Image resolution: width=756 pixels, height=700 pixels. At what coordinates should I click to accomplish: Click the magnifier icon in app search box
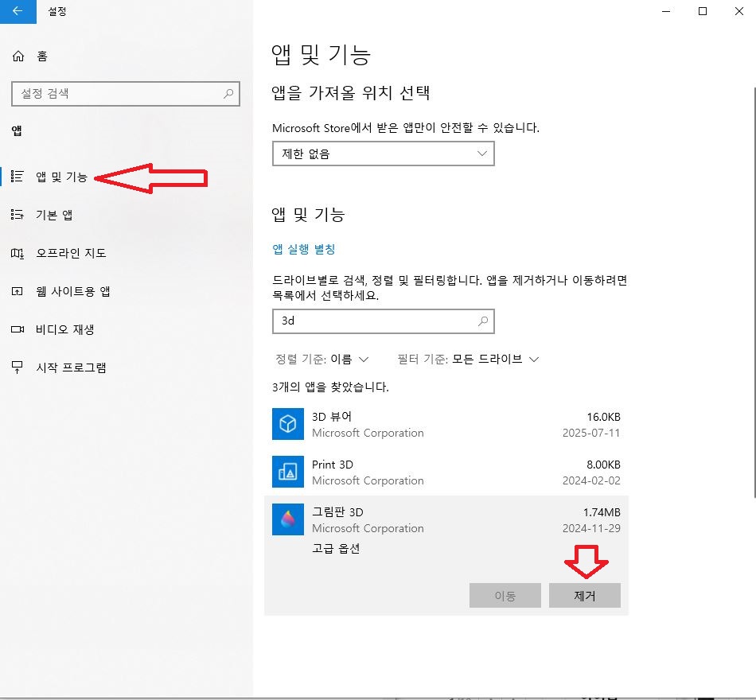click(482, 321)
